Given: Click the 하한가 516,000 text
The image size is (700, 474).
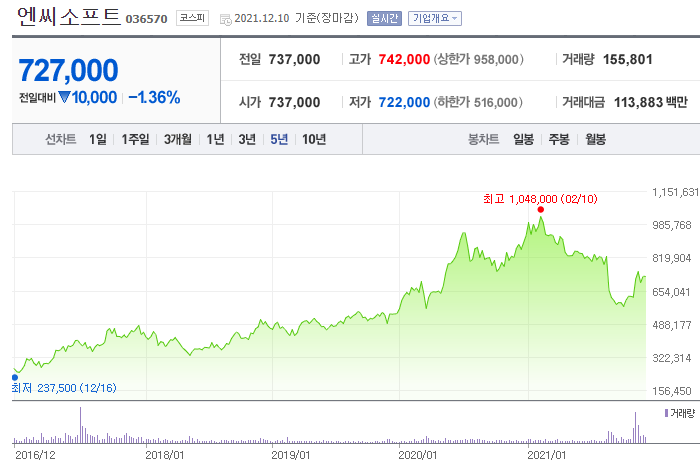Looking at the screenshot, I should click(478, 102).
